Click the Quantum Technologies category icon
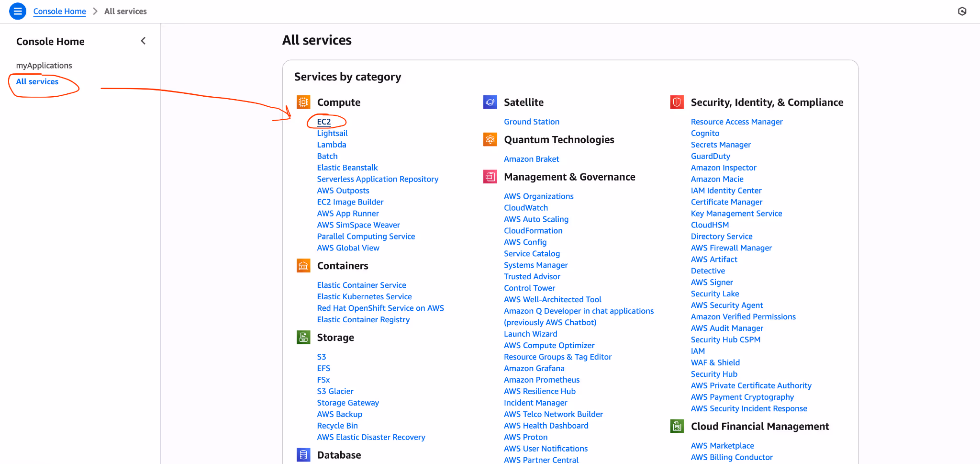The image size is (980, 464). coord(490,139)
